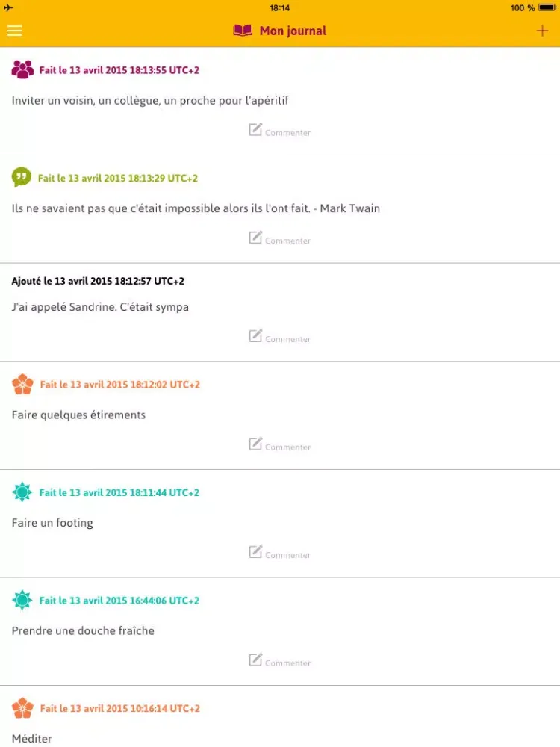Tap the green quote bubble icon
Viewport: 560px width, 747px height.
[22, 177]
